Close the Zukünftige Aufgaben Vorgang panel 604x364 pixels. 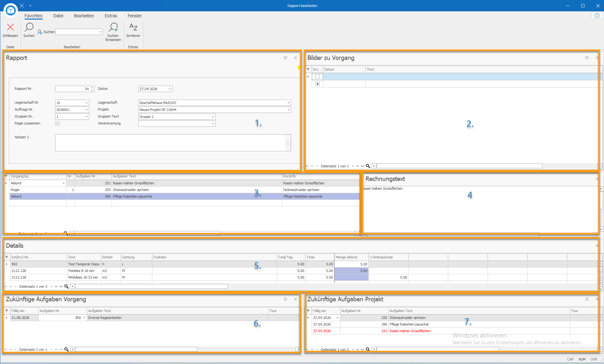coord(296,299)
